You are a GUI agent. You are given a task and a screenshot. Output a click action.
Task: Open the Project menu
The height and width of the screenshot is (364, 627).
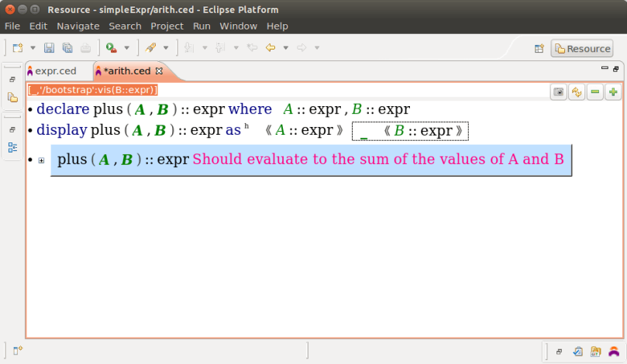point(167,26)
